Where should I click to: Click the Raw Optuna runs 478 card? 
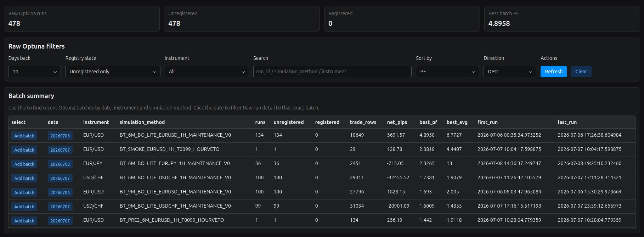tap(82, 19)
